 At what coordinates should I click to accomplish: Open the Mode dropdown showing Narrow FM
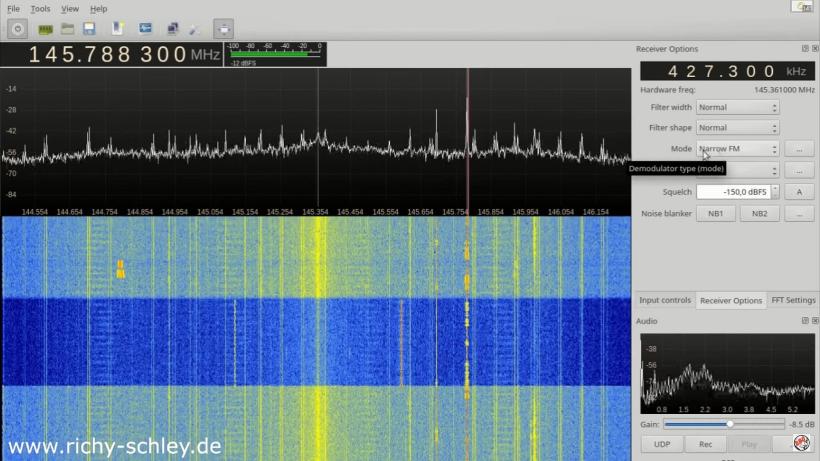[737, 148]
